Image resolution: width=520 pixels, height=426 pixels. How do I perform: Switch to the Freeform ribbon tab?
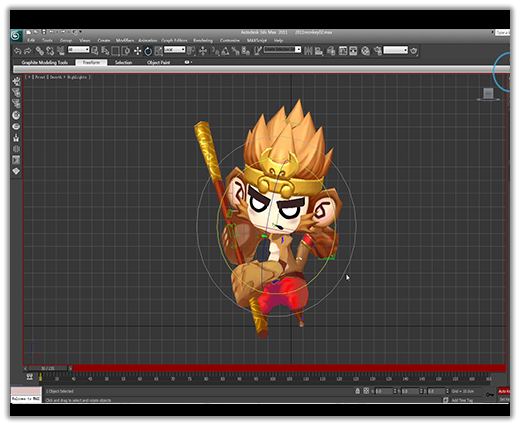(91, 62)
